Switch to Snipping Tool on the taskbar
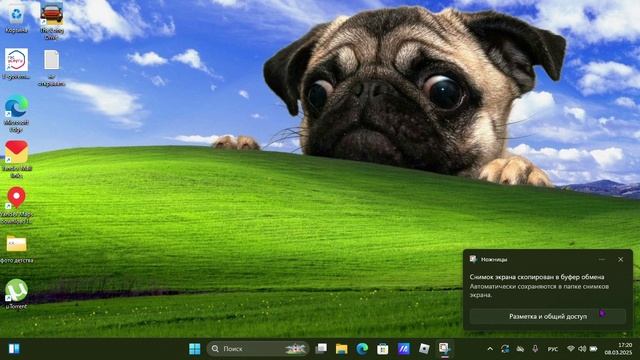This screenshot has height=360, width=640. (x=444, y=349)
